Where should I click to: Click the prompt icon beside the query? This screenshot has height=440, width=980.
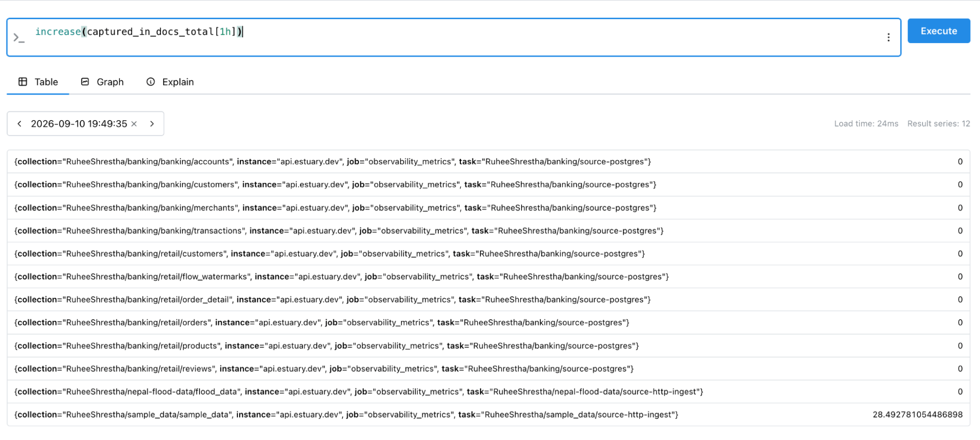19,38
